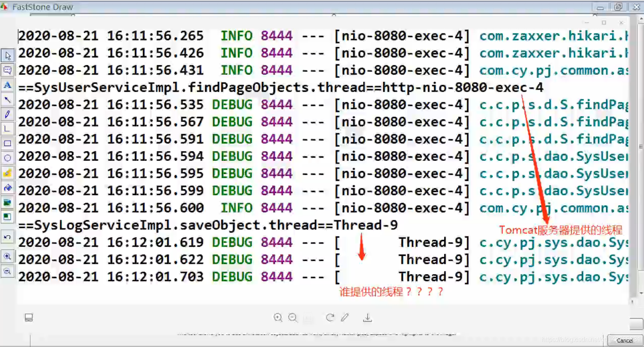Viewport: 644px width, 347px height.
Task: Pick the straight arrow line tool
Action: (7, 100)
